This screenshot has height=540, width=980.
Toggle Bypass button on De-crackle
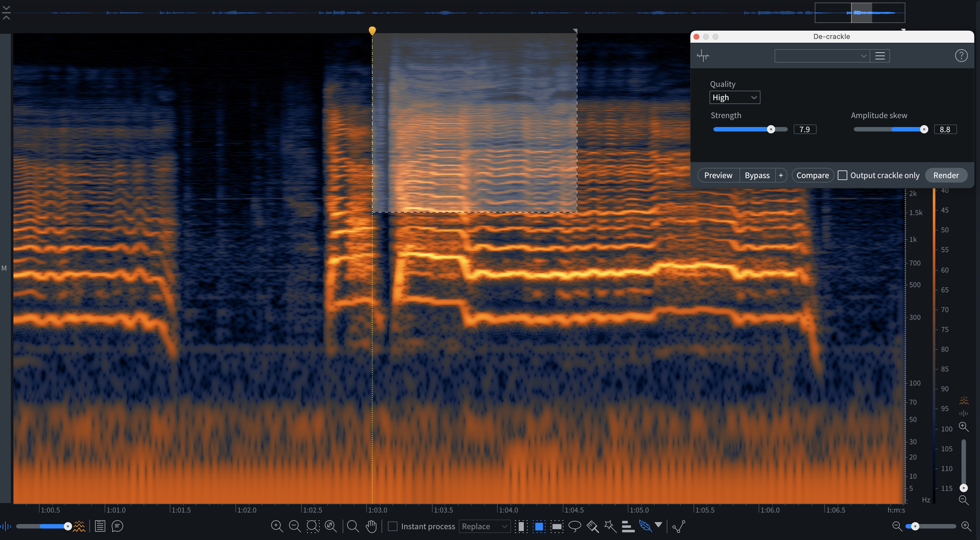click(x=756, y=175)
